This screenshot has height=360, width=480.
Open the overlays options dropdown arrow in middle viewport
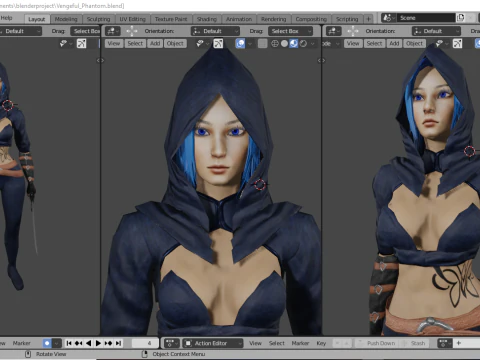coord(250,44)
